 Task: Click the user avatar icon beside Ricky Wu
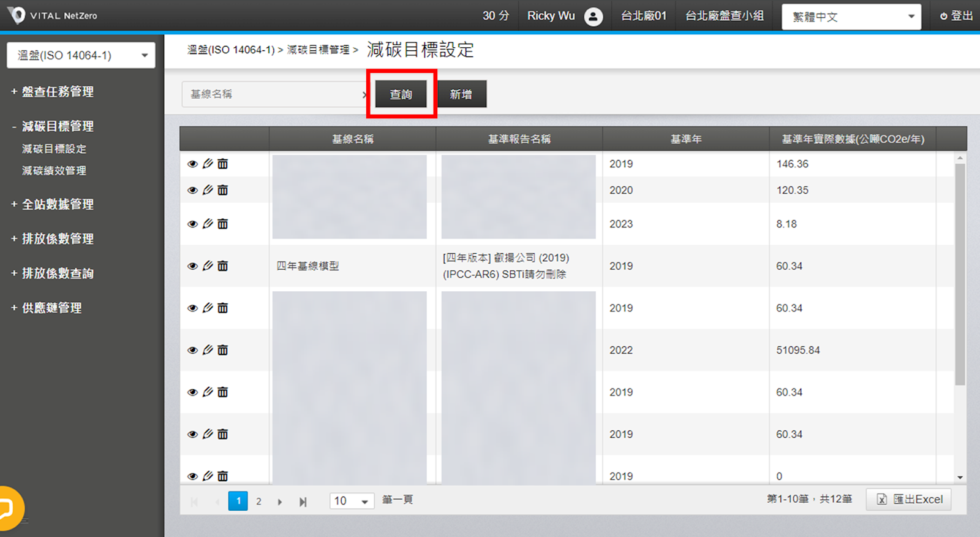593,17
